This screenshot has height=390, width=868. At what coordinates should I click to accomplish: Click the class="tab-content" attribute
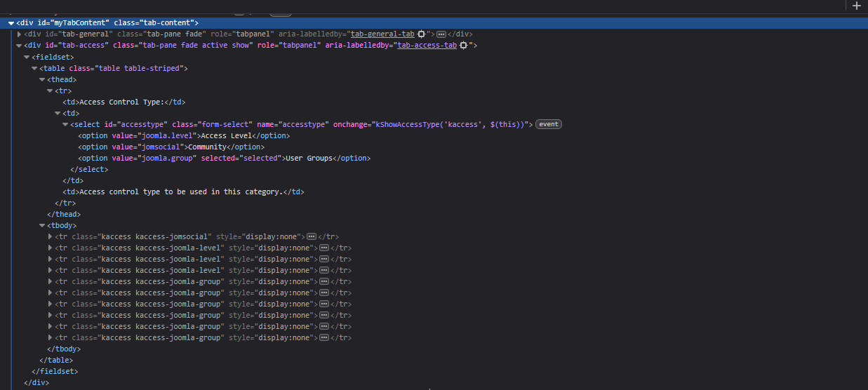point(156,23)
